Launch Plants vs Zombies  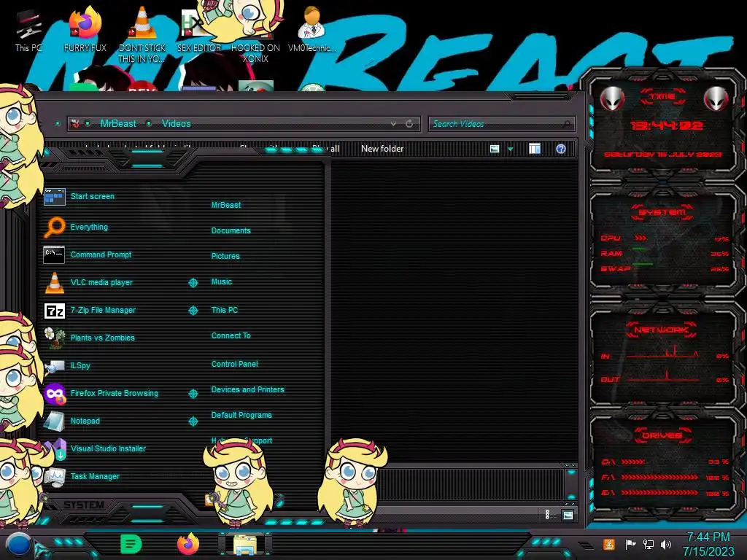pyautogui.click(x=90, y=338)
